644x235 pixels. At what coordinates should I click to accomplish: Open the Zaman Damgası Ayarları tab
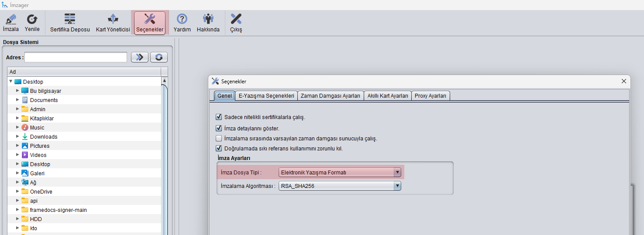[x=330, y=95]
